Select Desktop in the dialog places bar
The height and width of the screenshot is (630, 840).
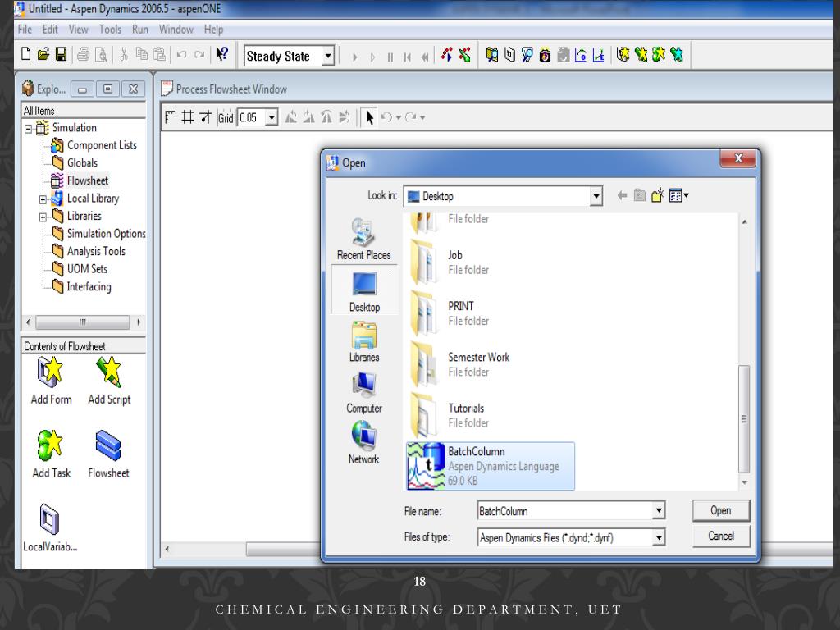[364, 291]
